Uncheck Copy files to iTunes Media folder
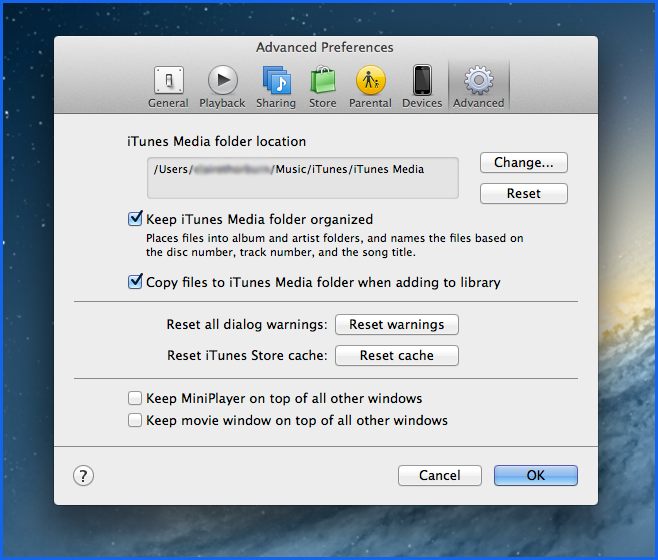658x560 pixels. 135,281
